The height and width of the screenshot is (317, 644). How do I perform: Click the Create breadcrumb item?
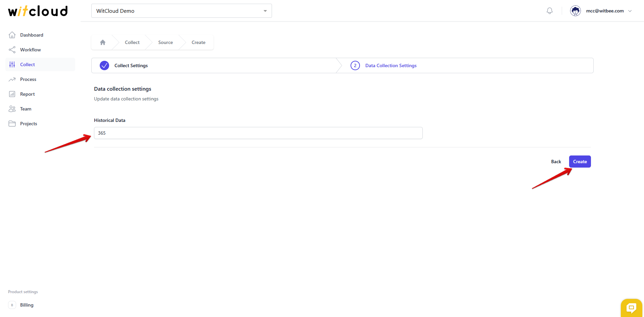point(198,42)
